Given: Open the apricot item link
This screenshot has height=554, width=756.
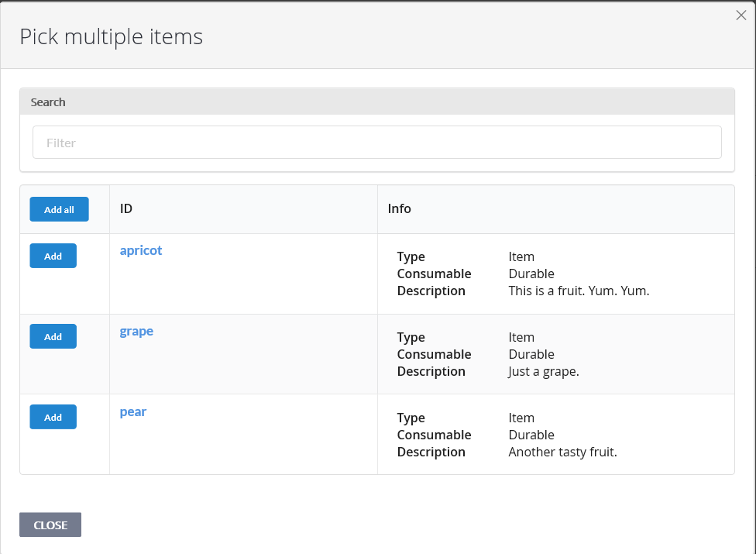Looking at the screenshot, I should click(141, 250).
